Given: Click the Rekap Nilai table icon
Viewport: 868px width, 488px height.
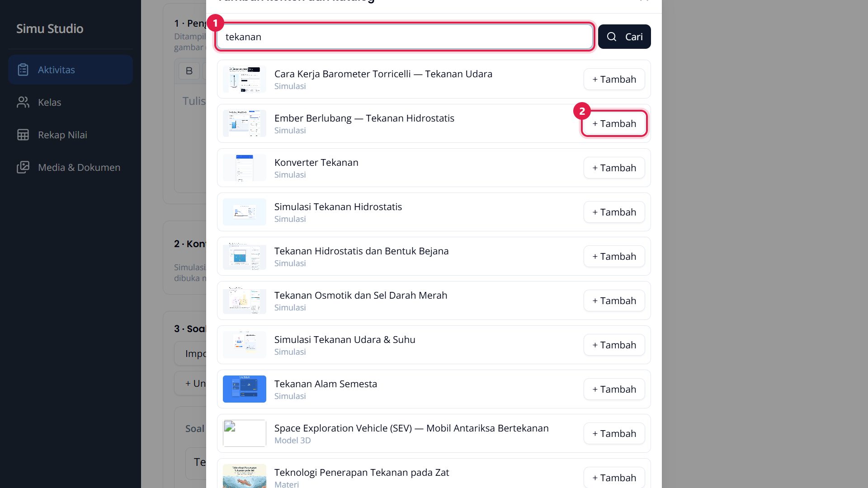Looking at the screenshot, I should pos(23,135).
